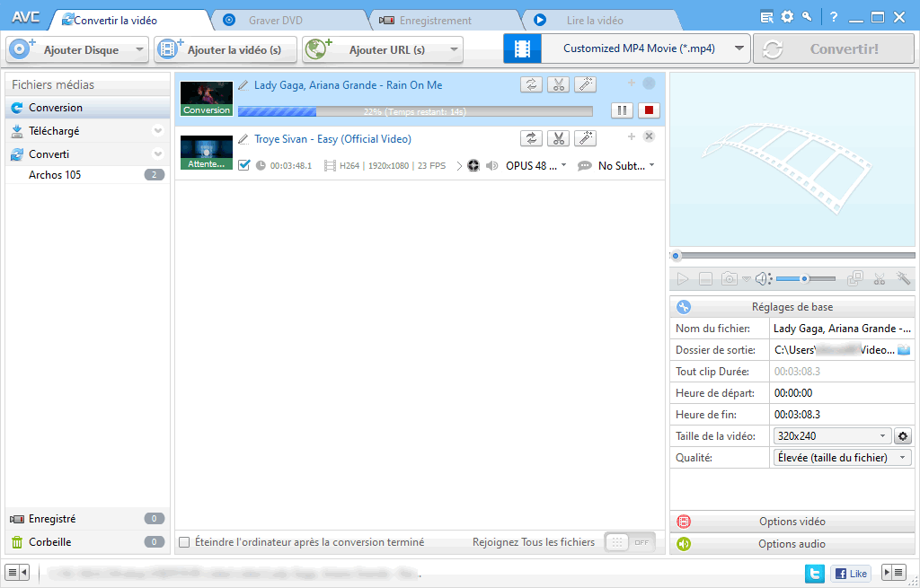The width and height of the screenshot is (920, 588).
Task: Open the scissors clip tool for Troye Sivan video
Action: coord(558,138)
